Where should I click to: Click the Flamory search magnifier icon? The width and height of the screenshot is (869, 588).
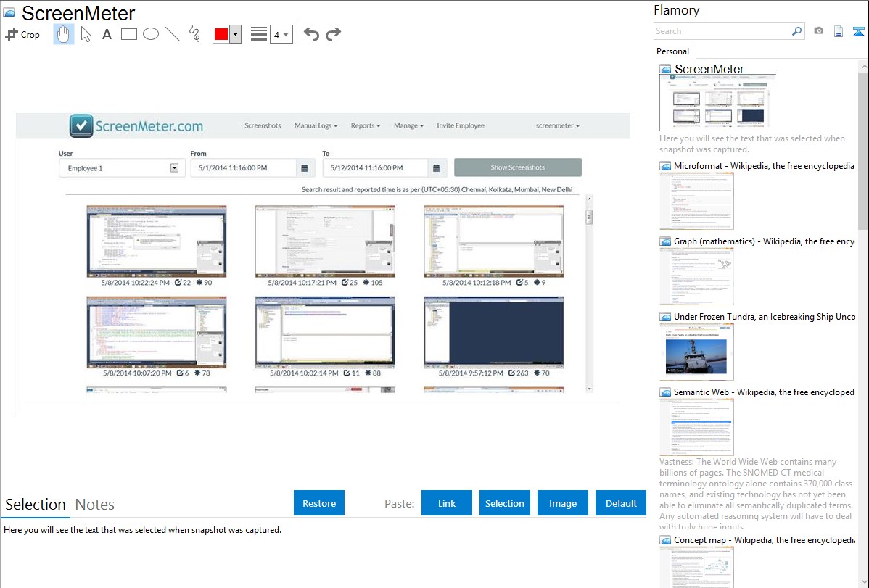coord(796,31)
